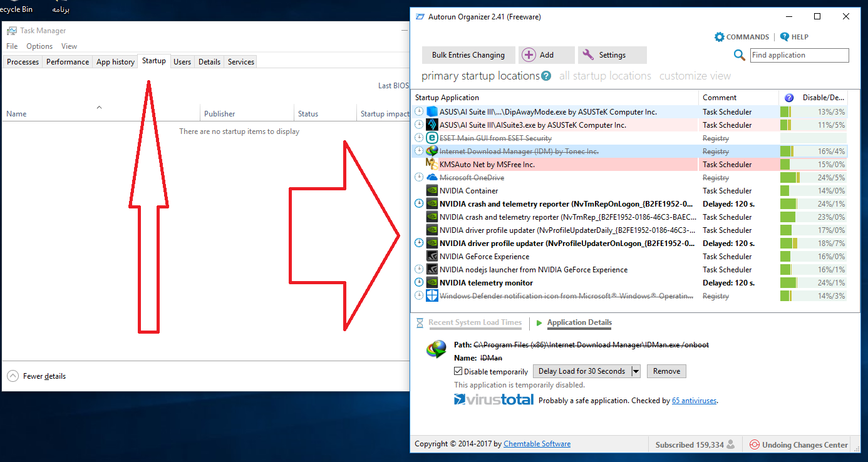Image resolution: width=868 pixels, height=462 pixels.
Task: Sort by Comment column header
Action: pyautogui.click(x=739, y=98)
